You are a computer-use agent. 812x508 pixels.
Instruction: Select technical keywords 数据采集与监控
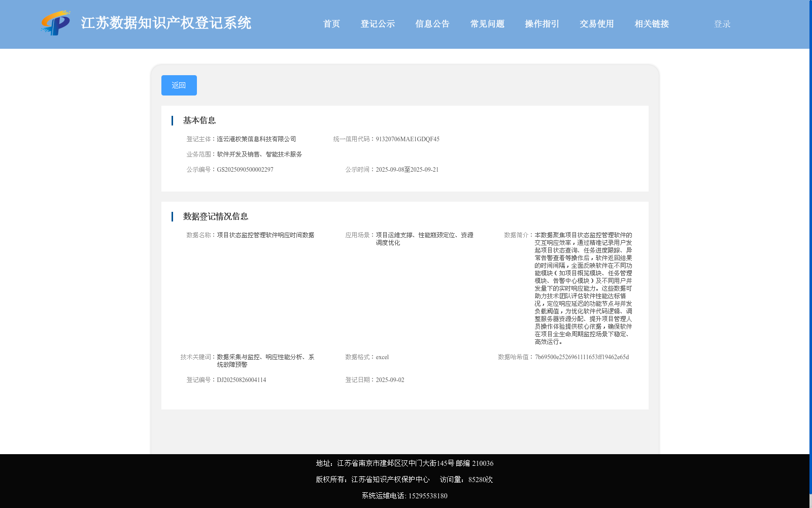(238, 357)
